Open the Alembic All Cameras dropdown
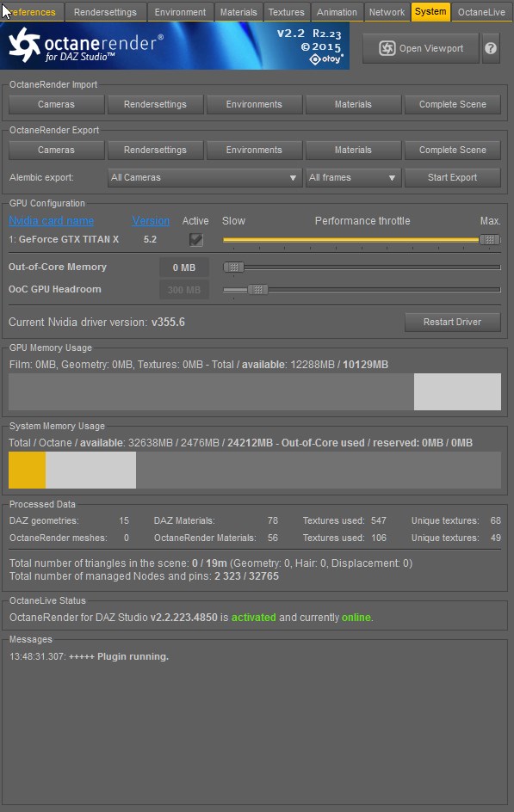This screenshot has width=514, height=812. [x=205, y=177]
